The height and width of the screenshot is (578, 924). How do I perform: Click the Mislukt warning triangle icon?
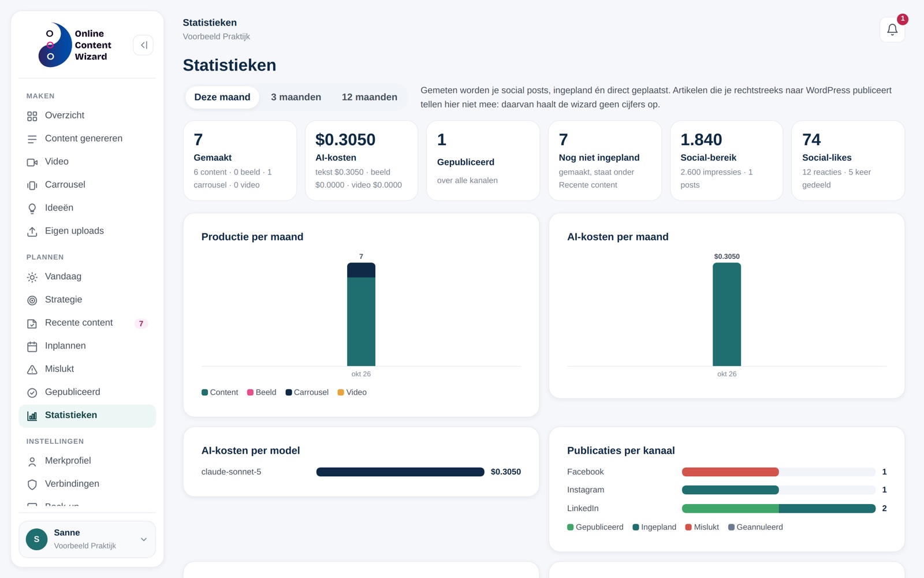[x=32, y=370]
